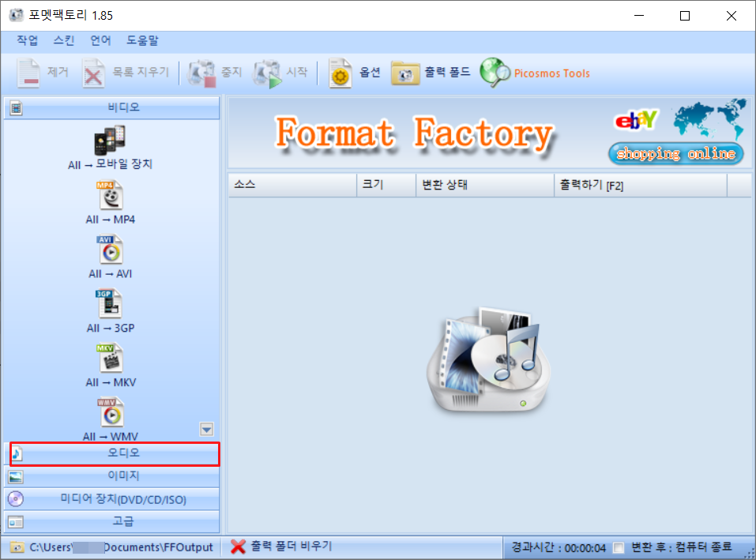Image resolution: width=756 pixels, height=560 pixels.
Task: Click the picture icon on 이미지 bar
Action: (x=16, y=476)
